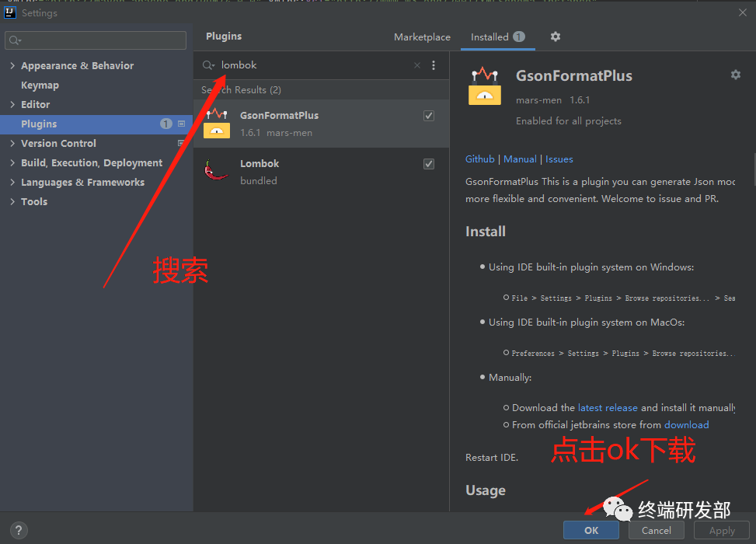Click the Restart IDE. text
Screen dimensions: 756x544
pyautogui.click(x=492, y=458)
